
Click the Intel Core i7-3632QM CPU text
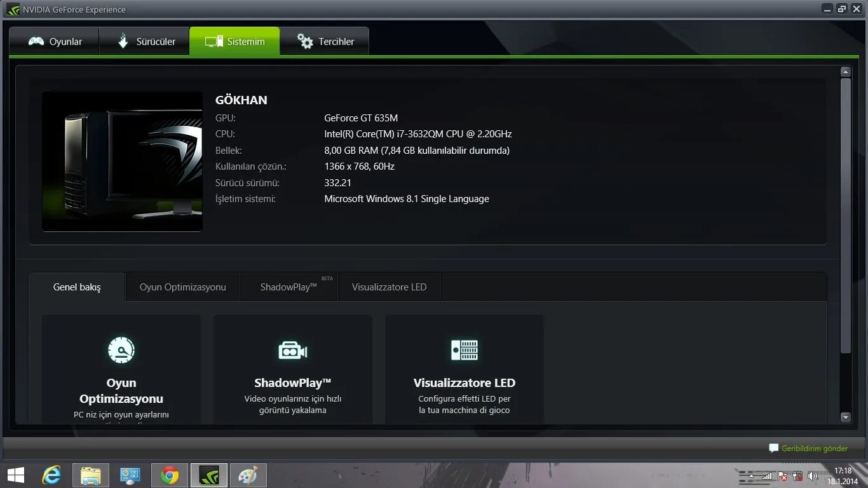coord(418,134)
